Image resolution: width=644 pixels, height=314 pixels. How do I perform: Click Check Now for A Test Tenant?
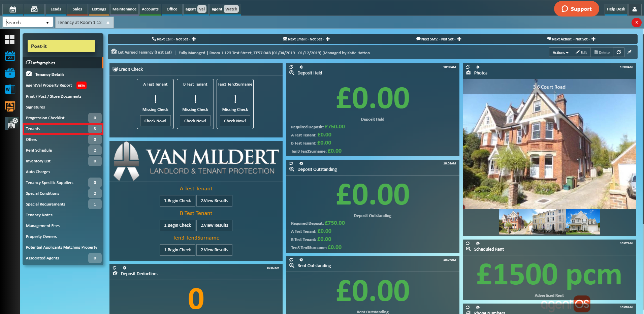155,121
